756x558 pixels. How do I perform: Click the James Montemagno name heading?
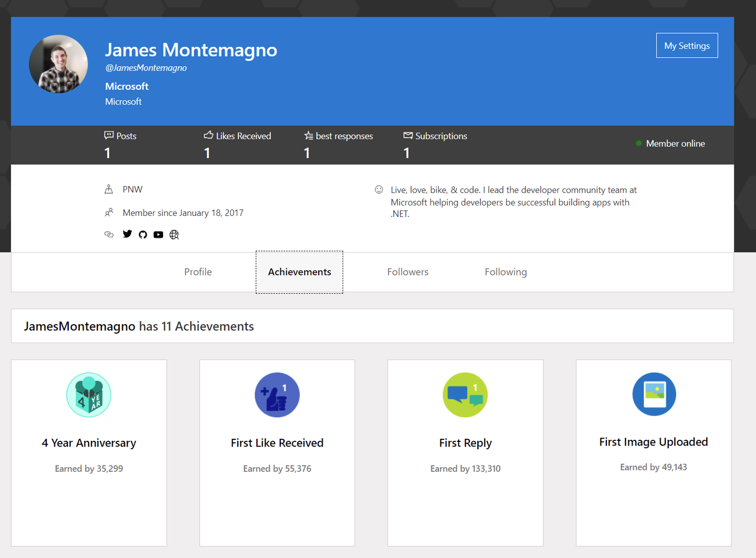(x=191, y=50)
